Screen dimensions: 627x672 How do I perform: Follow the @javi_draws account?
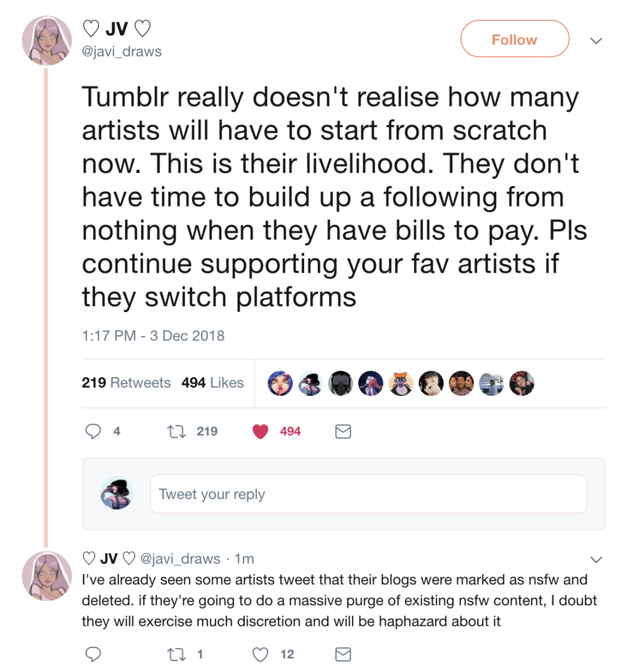pyautogui.click(x=514, y=39)
